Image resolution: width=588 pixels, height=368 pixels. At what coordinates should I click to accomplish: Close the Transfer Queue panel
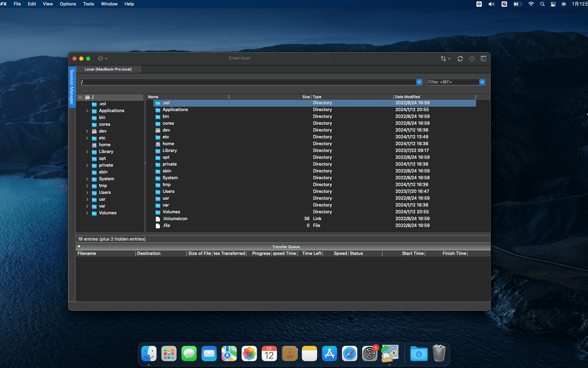(x=79, y=246)
